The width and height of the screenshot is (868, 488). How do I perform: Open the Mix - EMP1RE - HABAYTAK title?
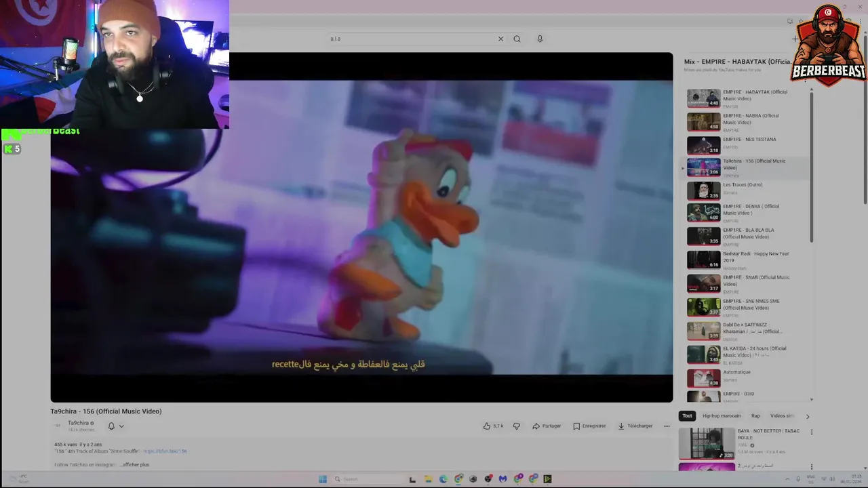click(x=737, y=62)
